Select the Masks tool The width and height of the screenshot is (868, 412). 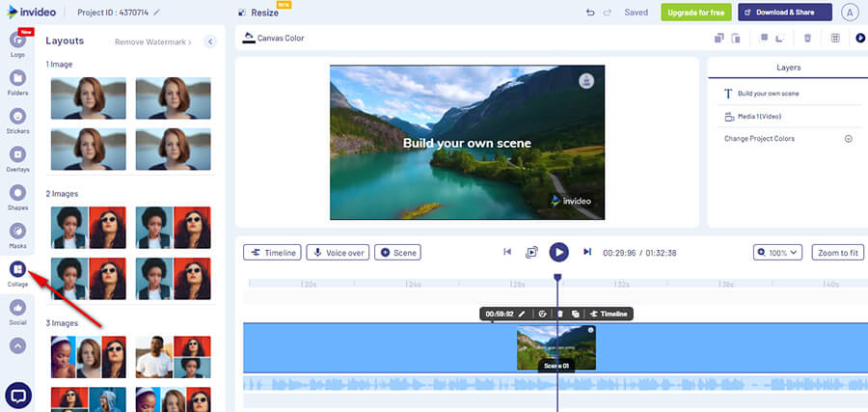click(17, 232)
